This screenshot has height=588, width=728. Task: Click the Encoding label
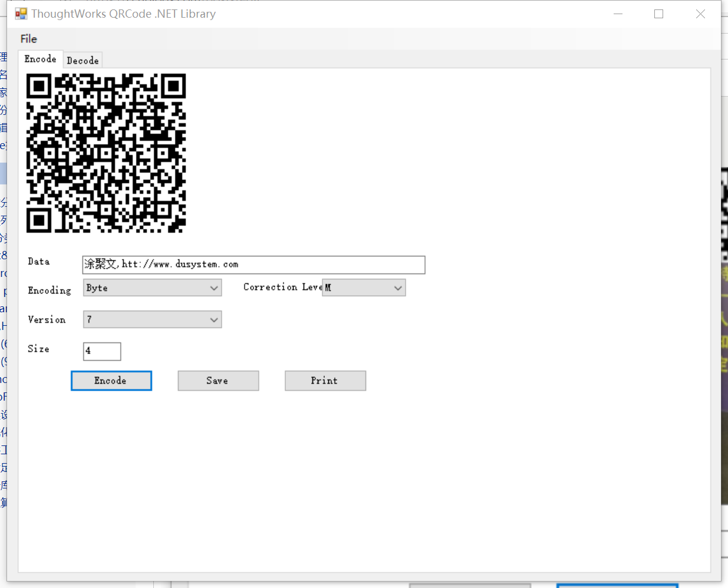pos(50,290)
